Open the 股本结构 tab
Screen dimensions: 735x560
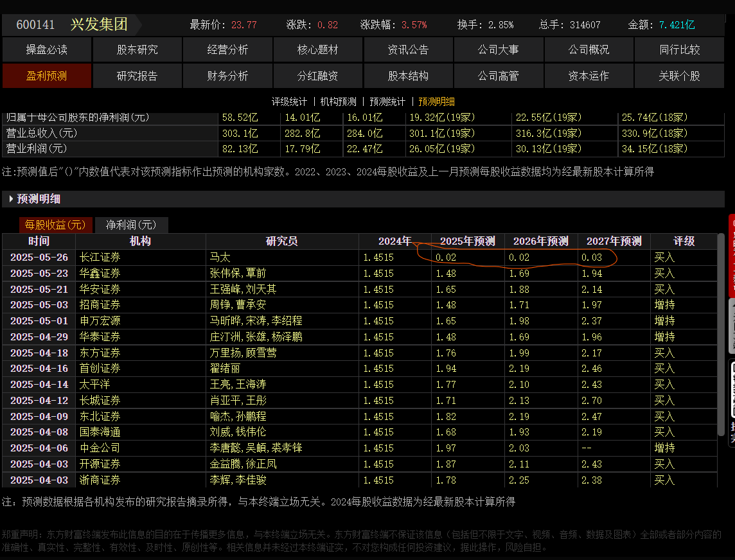[408, 76]
